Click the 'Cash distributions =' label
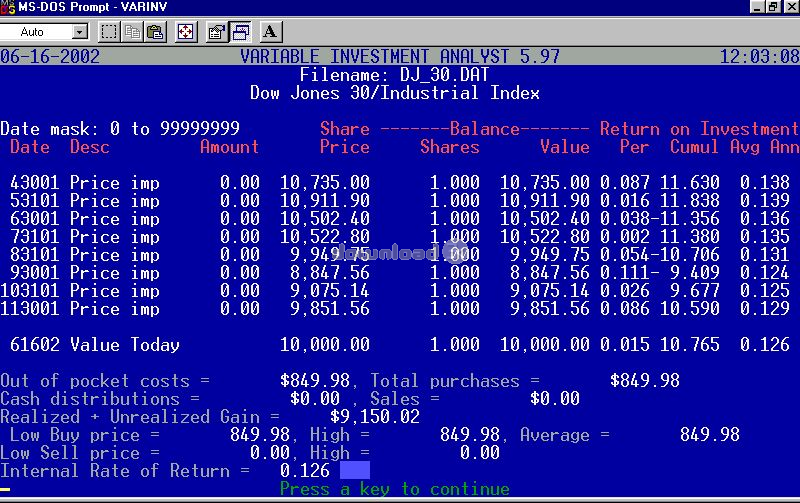Image resolution: width=800 pixels, height=503 pixels. (99, 399)
